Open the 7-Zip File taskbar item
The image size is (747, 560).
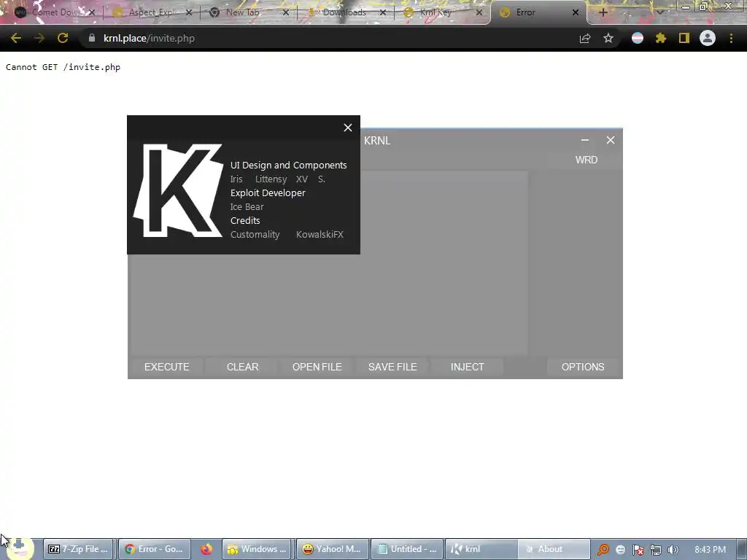tap(79, 549)
